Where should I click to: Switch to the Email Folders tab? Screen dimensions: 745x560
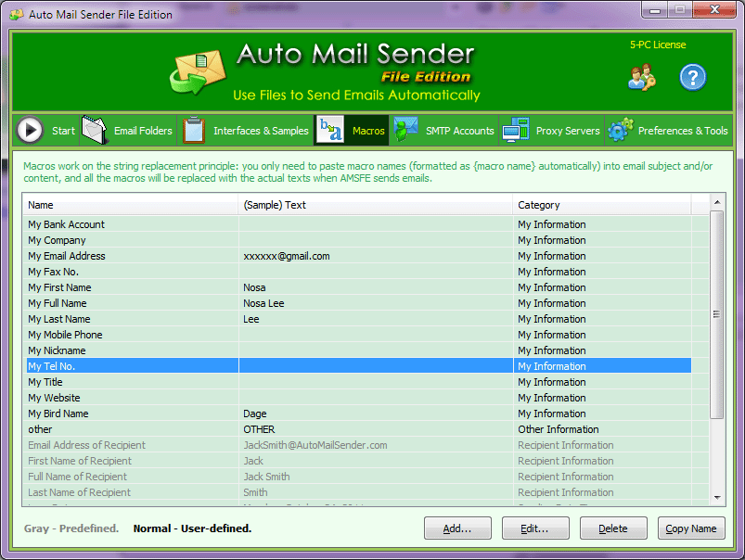[x=128, y=130]
